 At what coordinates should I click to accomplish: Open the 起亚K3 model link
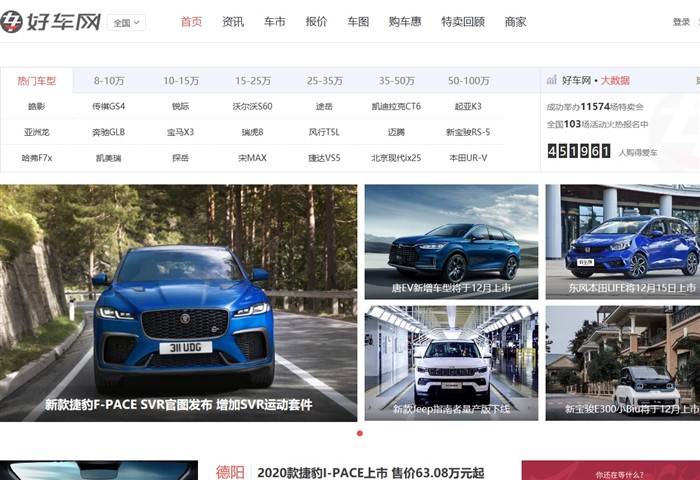[468, 106]
